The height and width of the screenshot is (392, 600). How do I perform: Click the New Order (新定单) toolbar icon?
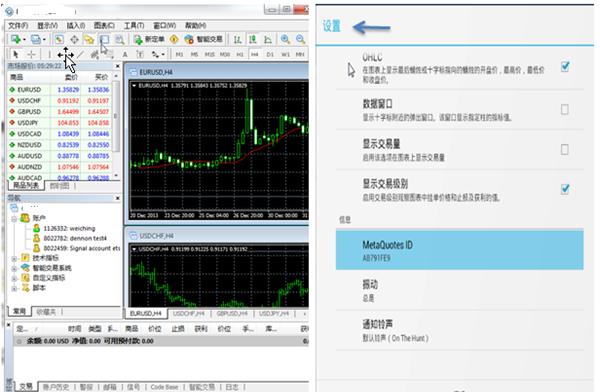[x=149, y=39]
